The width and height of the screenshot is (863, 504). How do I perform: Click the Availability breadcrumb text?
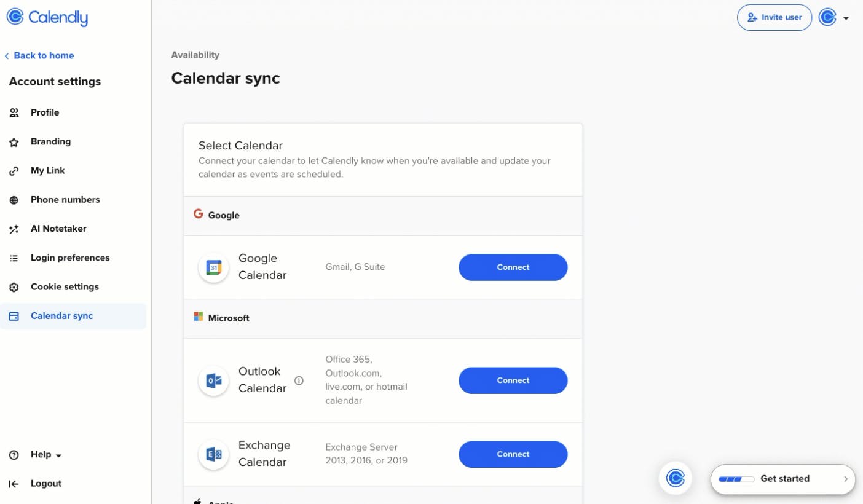point(195,55)
